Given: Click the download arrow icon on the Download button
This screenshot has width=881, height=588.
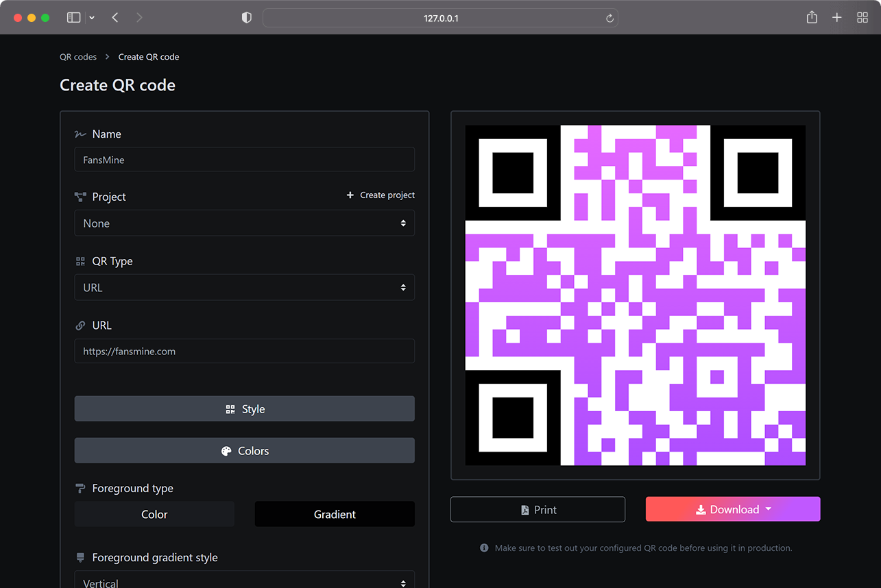Looking at the screenshot, I should coord(701,510).
